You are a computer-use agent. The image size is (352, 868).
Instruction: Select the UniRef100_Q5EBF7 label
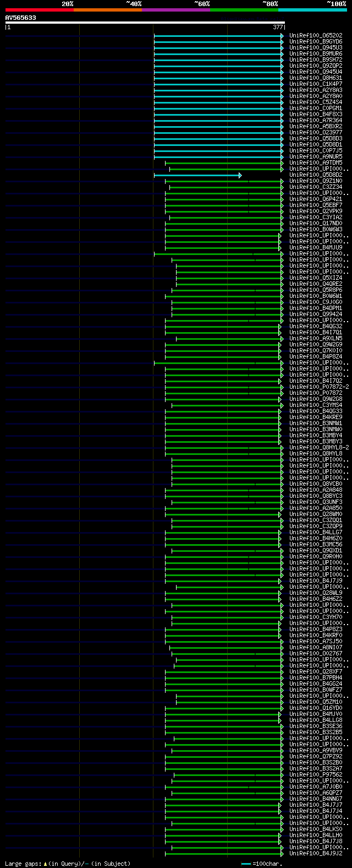click(x=316, y=205)
